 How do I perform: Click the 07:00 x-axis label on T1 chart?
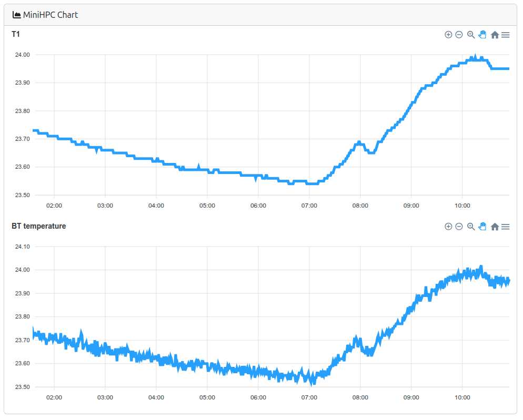(309, 206)
